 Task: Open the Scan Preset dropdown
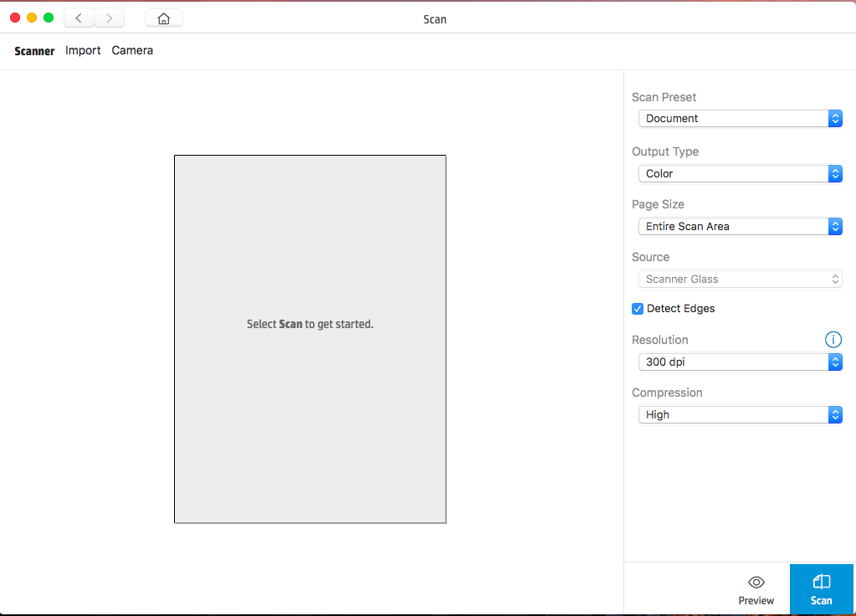pyautogui.click(x=740, y=119)
